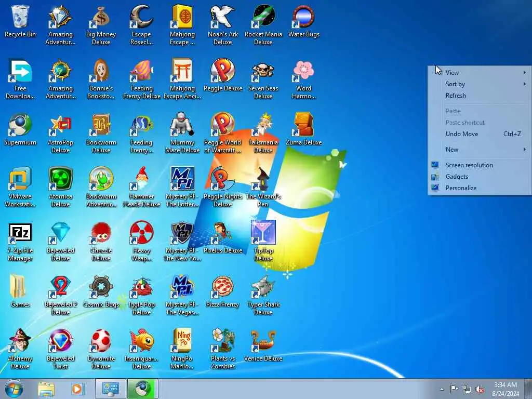The height and width of the screenshot is (399, 532).
Task: Select the VMware Workstation shortcut
Action: tap(20, 187)
